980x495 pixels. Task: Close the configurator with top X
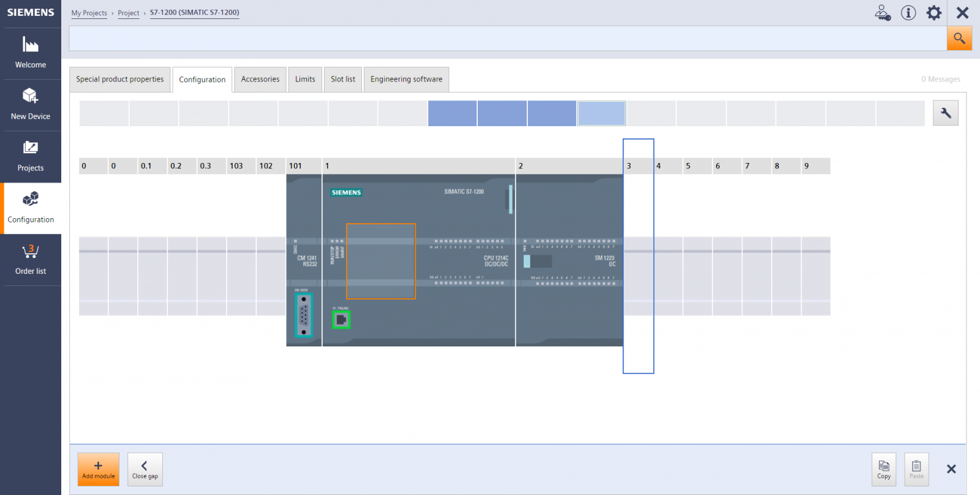click(x=963, y=12)
